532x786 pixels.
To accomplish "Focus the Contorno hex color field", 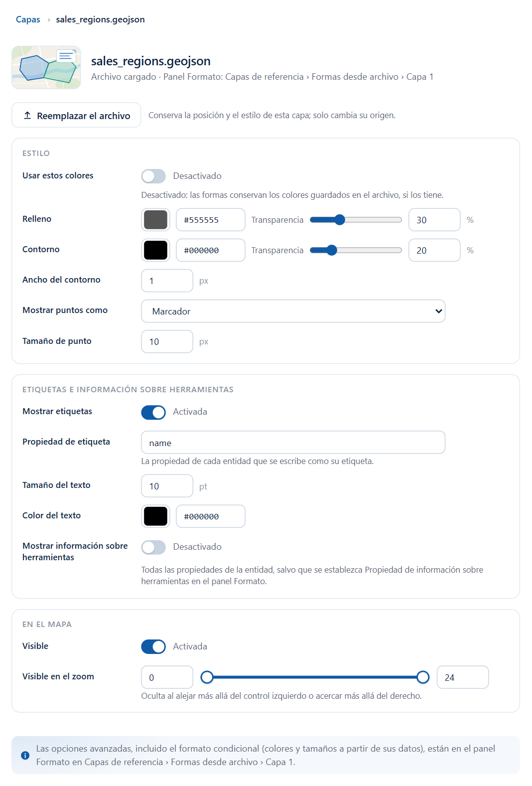I will 211,250.
